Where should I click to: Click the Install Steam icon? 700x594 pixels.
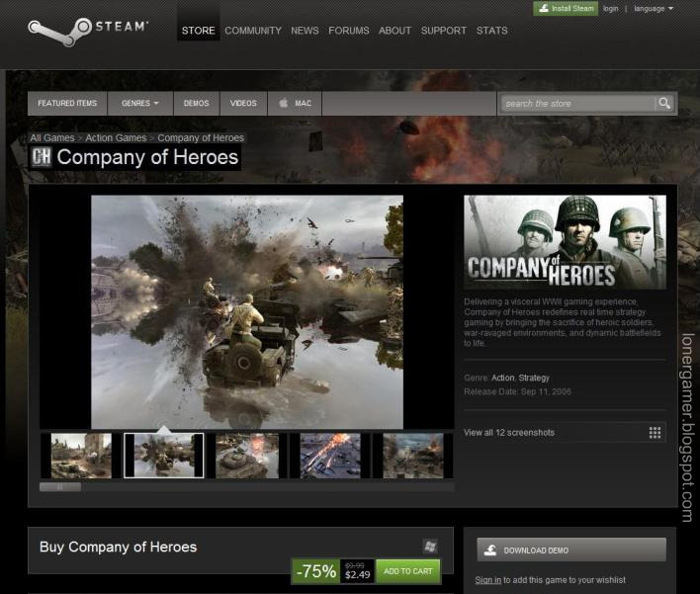[544, 8]
